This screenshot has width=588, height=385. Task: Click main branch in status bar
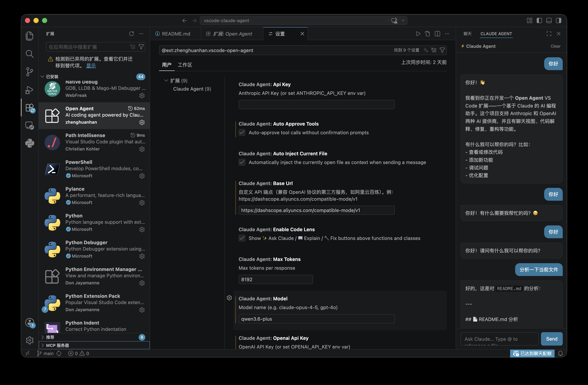(46, 353)
